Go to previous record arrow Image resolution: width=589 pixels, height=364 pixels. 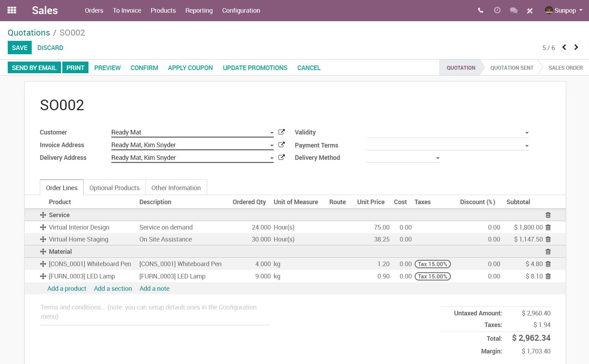click(x=564, y=47)
